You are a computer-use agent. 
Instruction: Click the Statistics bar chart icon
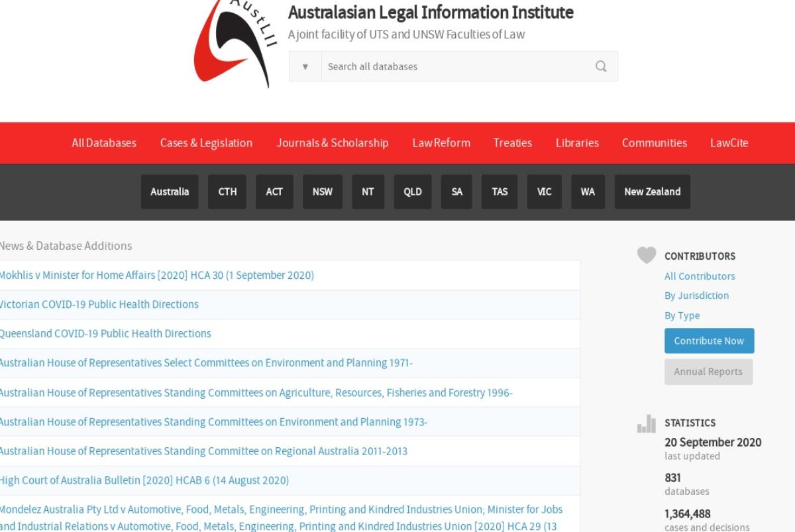click(647, 424)
